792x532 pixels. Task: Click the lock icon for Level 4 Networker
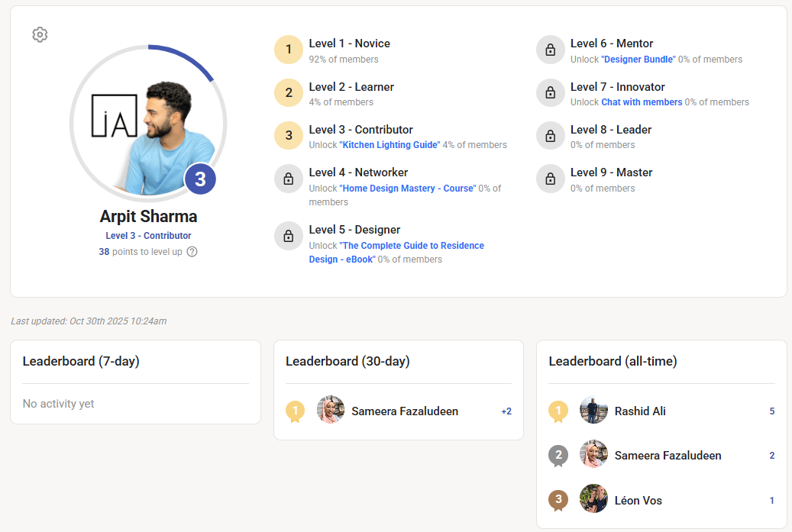click(289, 179)
